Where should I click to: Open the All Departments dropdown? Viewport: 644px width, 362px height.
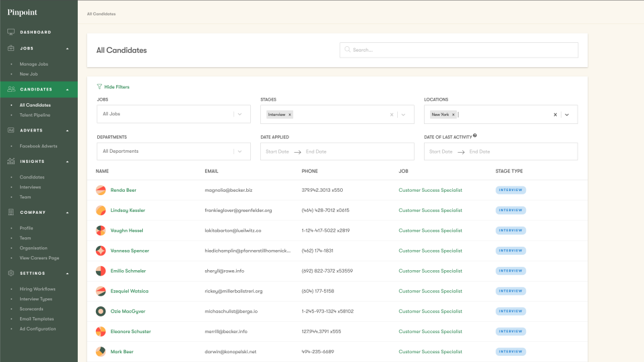pos(173,152)
